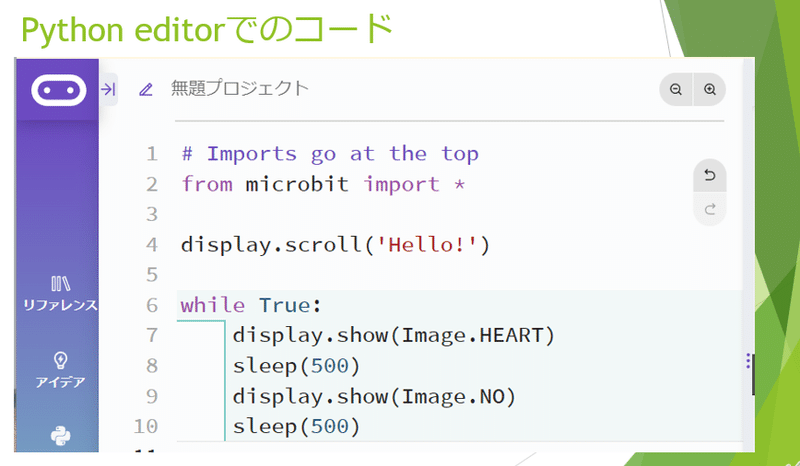Open the リファレンス reference tab
This screenshot has height=466, width=800.
tap(60, 294)
